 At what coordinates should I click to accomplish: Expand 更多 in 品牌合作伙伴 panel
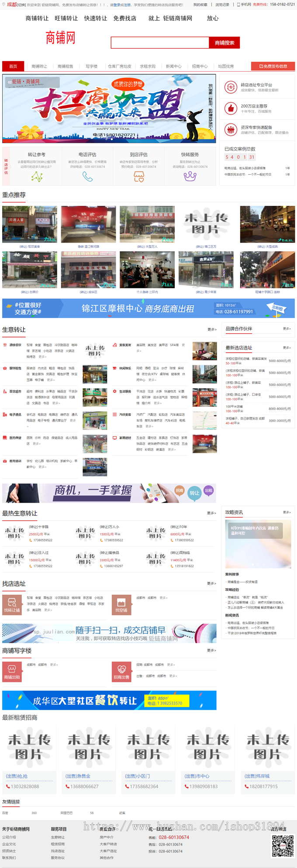click(x=287, y=329)
